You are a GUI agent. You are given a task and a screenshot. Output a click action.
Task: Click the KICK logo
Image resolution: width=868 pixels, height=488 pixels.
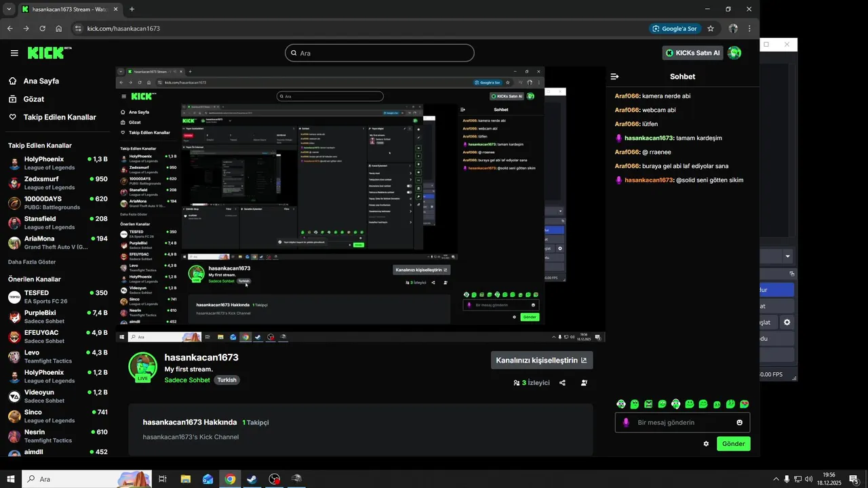[x=50, y=53]
